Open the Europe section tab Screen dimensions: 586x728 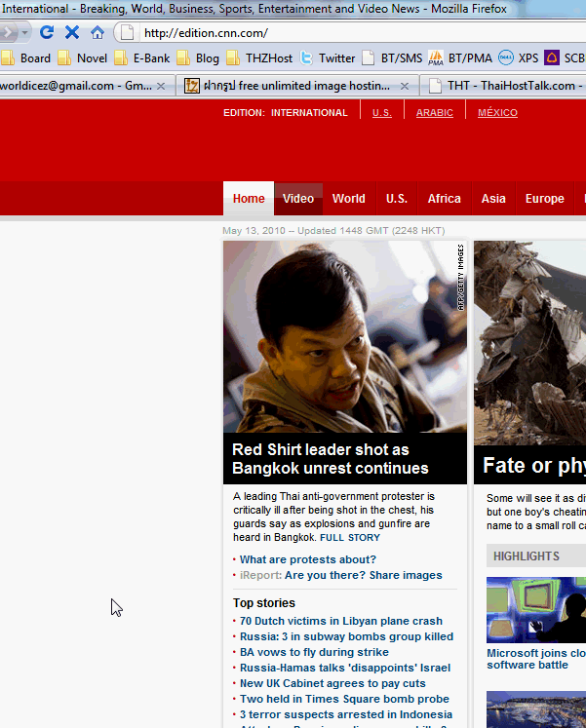pyautogui.click(x=545, y=199)
